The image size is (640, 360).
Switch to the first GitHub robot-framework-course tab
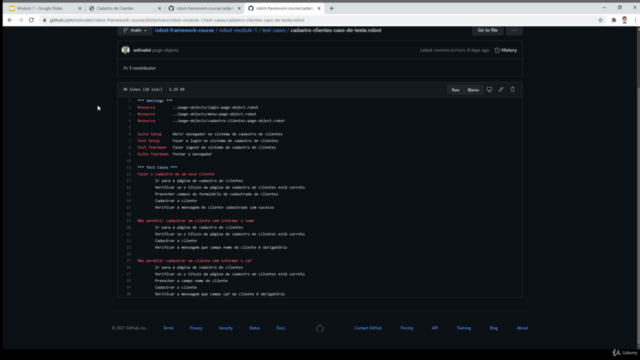[203, 8]
